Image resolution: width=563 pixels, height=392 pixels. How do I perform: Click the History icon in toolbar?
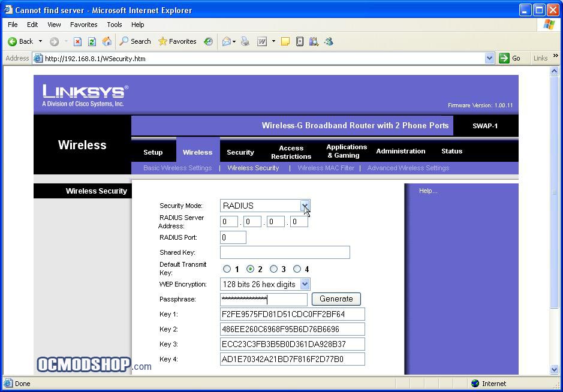208,41
